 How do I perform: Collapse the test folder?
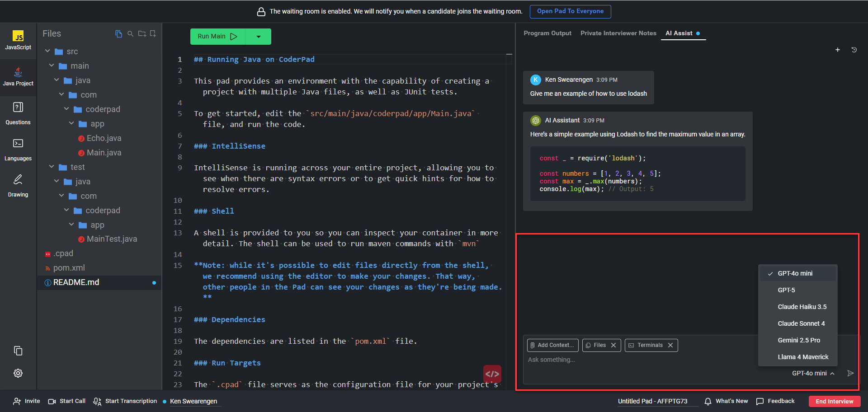coord(52,167)
